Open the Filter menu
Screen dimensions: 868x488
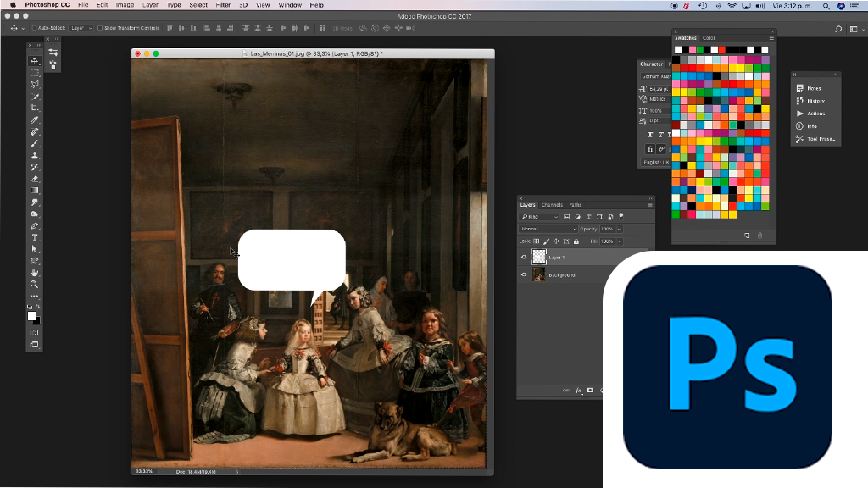coord(223,5)
